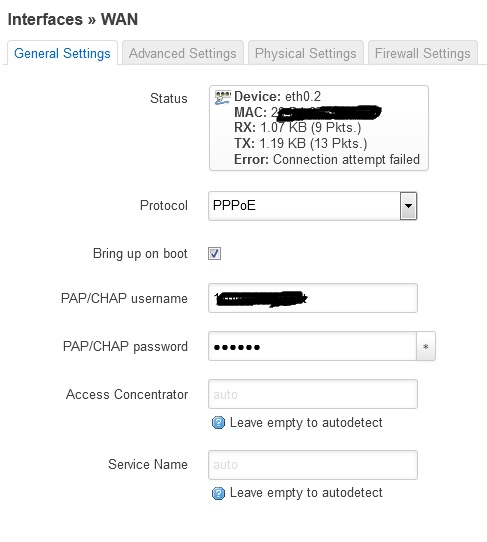Reveal password with the asterisk button

[x=426, y=346]
